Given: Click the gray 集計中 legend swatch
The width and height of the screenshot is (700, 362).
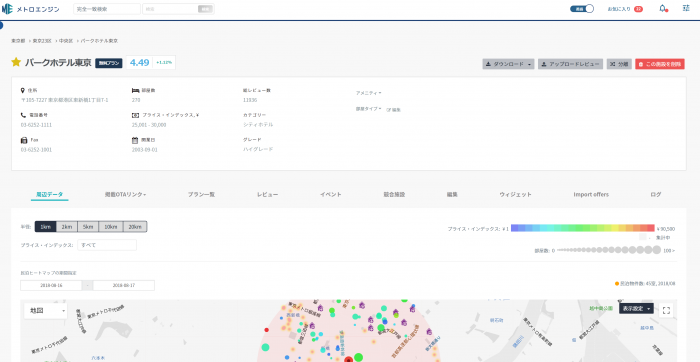Looking at the screenshot, I should pyautogui.click(x=642, y=238).
